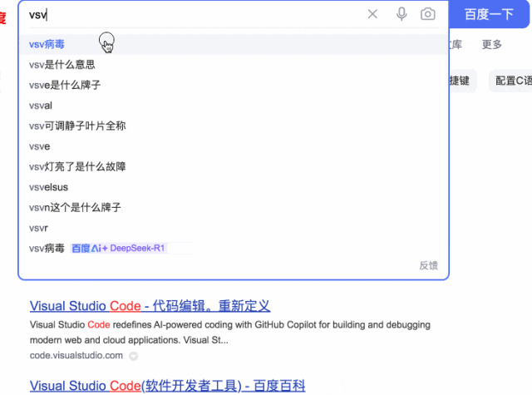Start voice search with the microphone icon
Screen dimensions: 532x395
(x=401, y=14)
